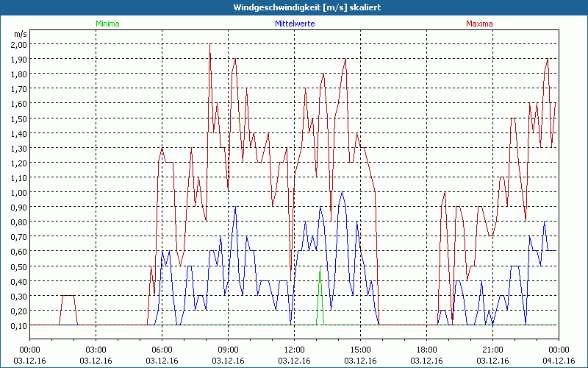588x368 pixels.
Task: Select the blue Mittelwerte legend label
Action: coord(295,24)
